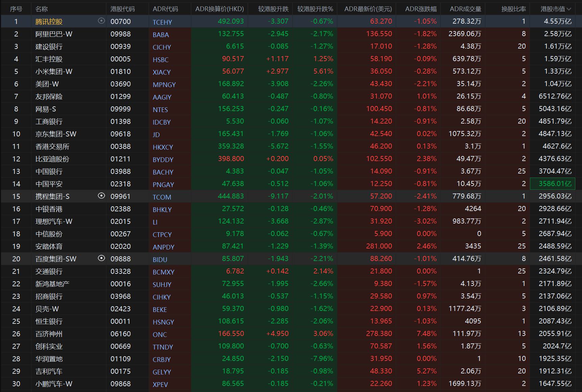Sort by the 名称 column header

(x=42, y=9)
